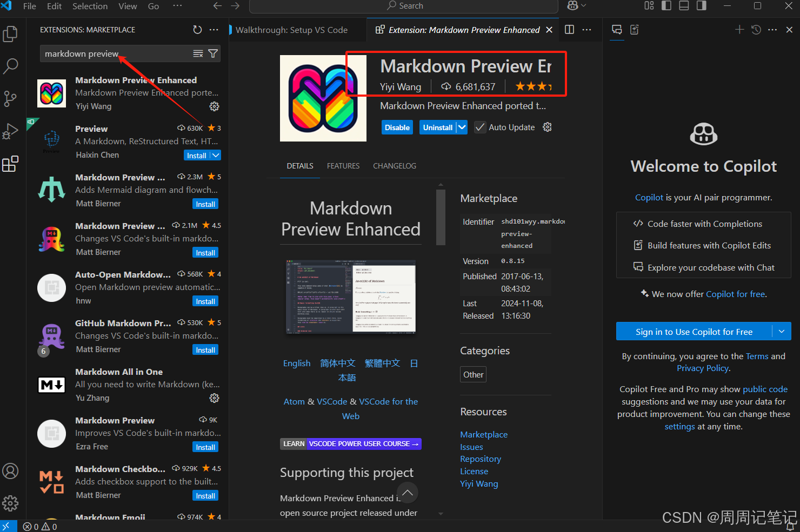Image resolution: width=800 pixels, height=532 pixels.
Task: Click the scroll-to-top chevron button
Action: 408,493
